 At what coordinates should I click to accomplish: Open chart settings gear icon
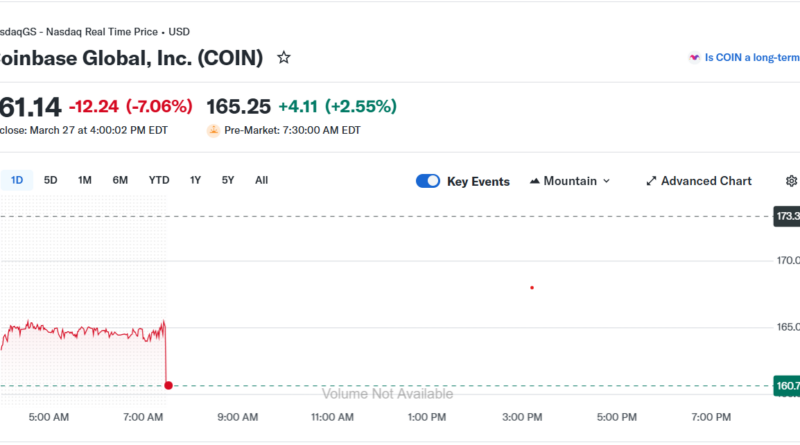pyautogui.click(x=791, y=181)
